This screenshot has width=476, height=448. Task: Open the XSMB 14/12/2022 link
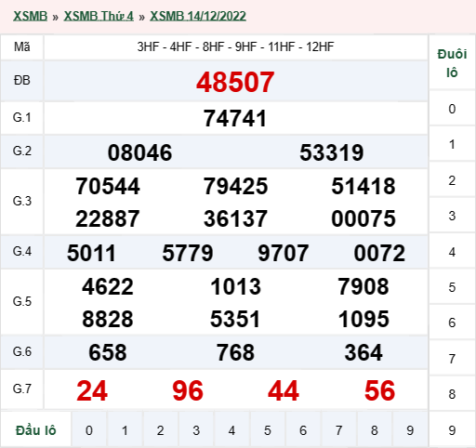coord(198,16)
